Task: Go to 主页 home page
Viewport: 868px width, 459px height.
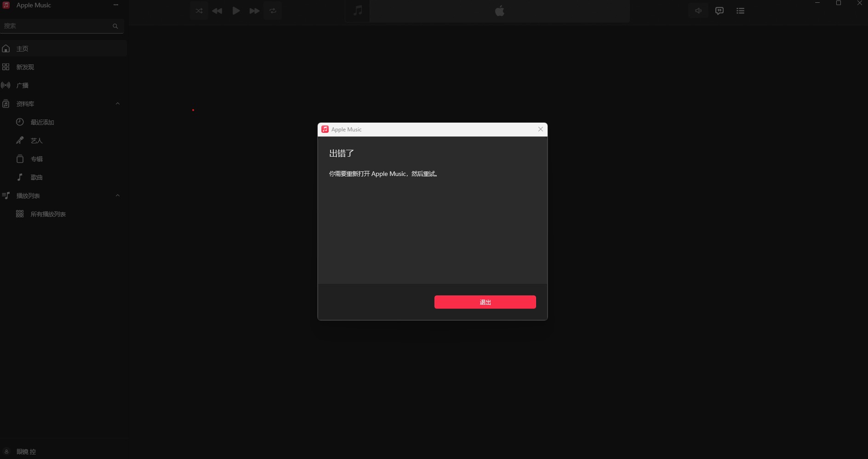Action: pos(63,48)
